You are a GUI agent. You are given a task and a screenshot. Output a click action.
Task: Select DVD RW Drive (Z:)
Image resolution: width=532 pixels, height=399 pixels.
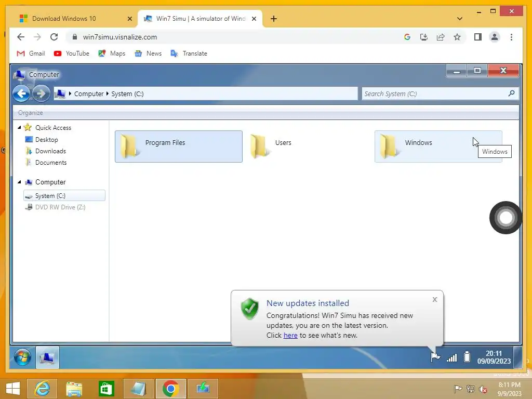coord(60,207)
